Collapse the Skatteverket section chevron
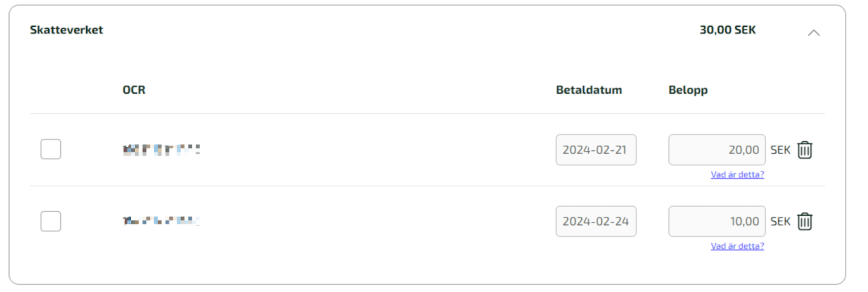The width and height of the screenshot is (868, 292). [814, 33]
